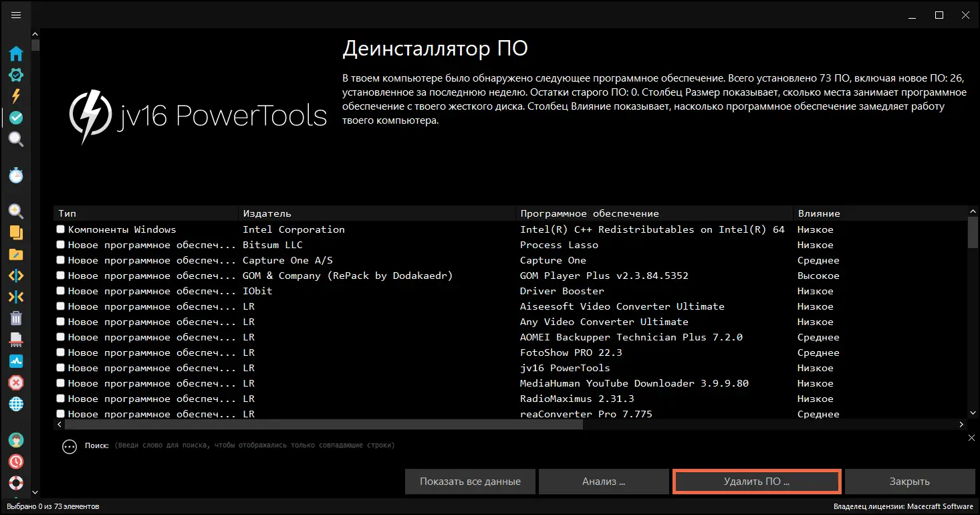The image size is (980, 515).
Task: Open the white magnifying glass tool
Action: point(16,139)
